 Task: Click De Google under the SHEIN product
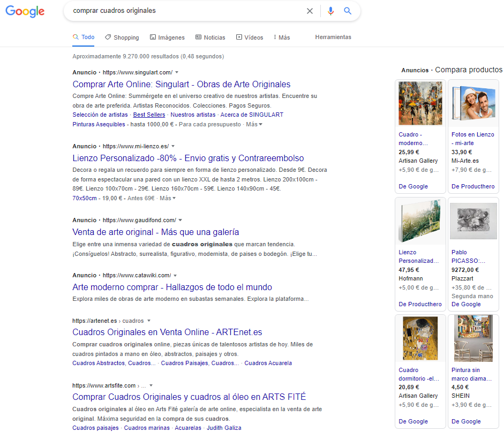click(466, 421)
